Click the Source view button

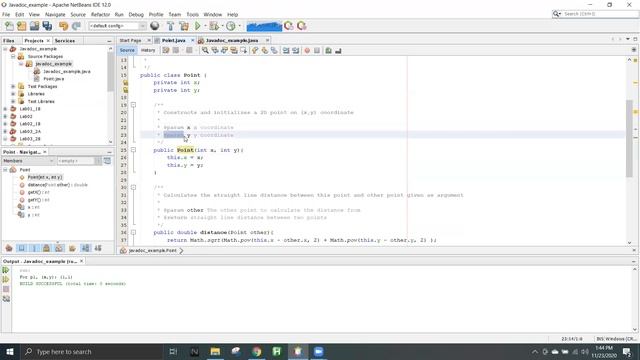[127, 50]
